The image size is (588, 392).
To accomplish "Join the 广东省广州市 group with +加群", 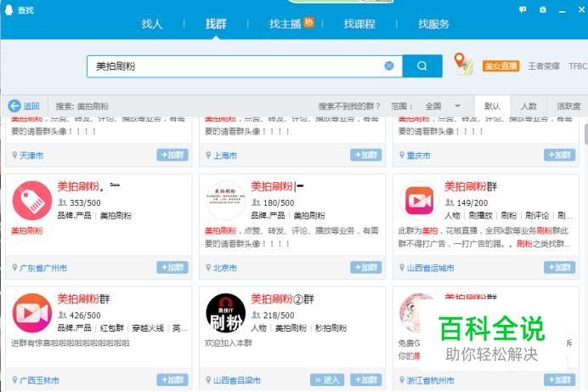I will point(172,268).
